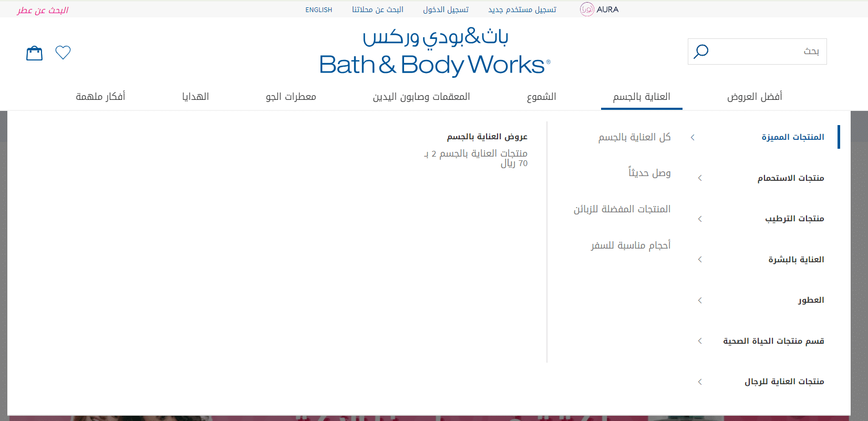Select العناية بالبشرة category

796,260
